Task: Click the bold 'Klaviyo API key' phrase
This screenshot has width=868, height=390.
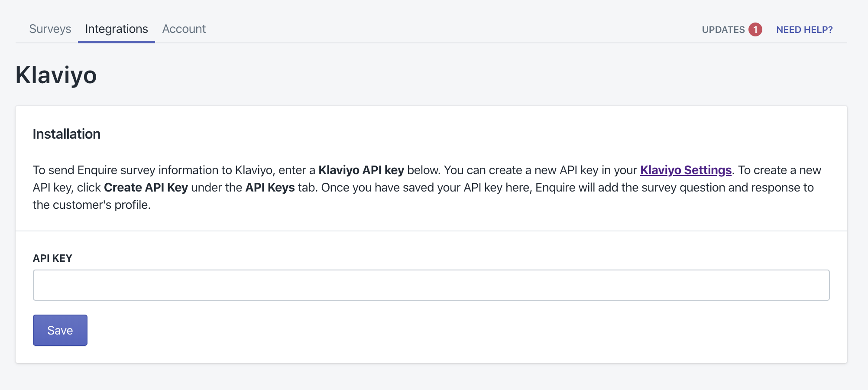Action: pos(361,170)
